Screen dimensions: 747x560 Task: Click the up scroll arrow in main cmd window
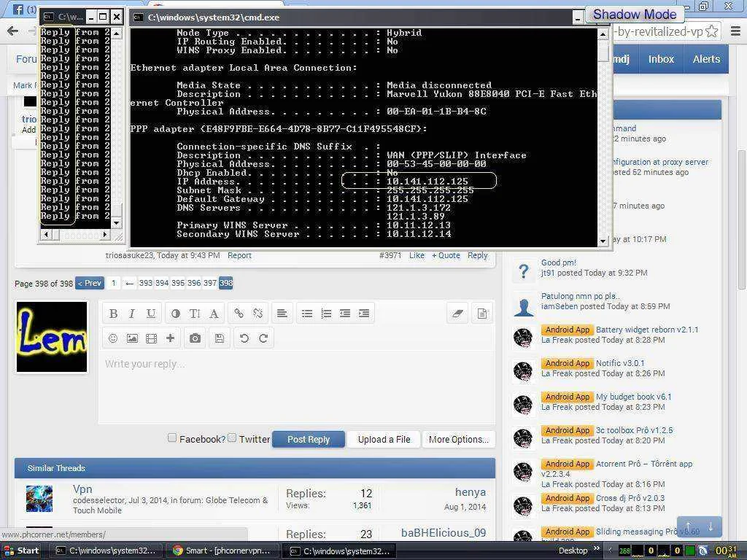pyautogui.click(x=603, y=34)
